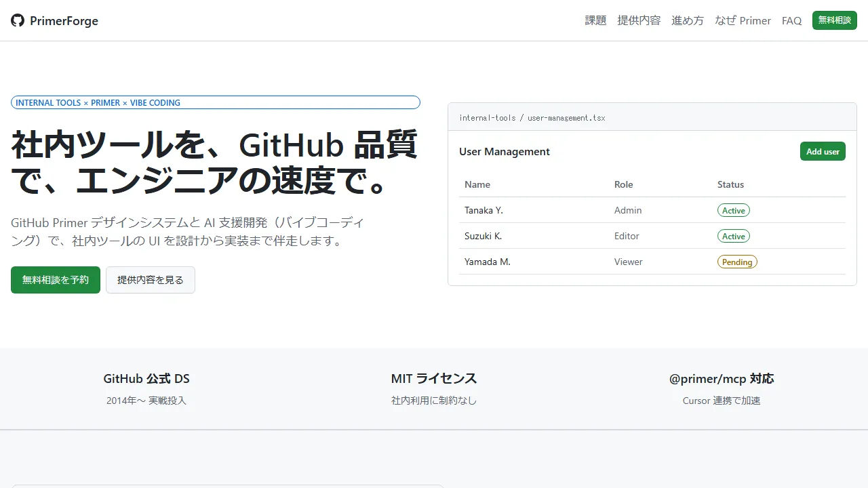Go to FAQ nav item
The height and width of the screenshot is (488, 868).
pyautogui.click(x=791, y=20)
